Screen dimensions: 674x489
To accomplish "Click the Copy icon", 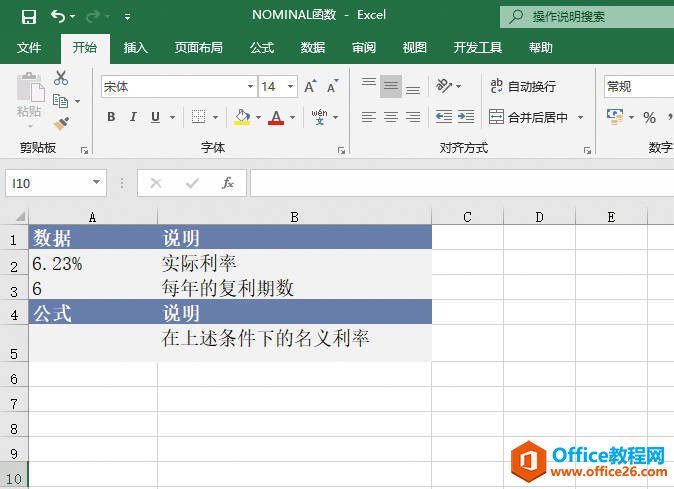I will coord(60,101).
